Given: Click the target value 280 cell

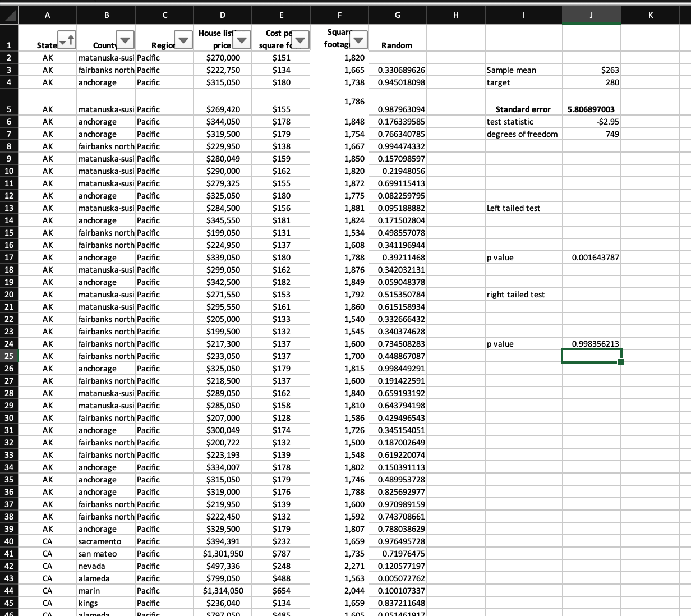Looking at the screenshot, I should click(591, 82).
